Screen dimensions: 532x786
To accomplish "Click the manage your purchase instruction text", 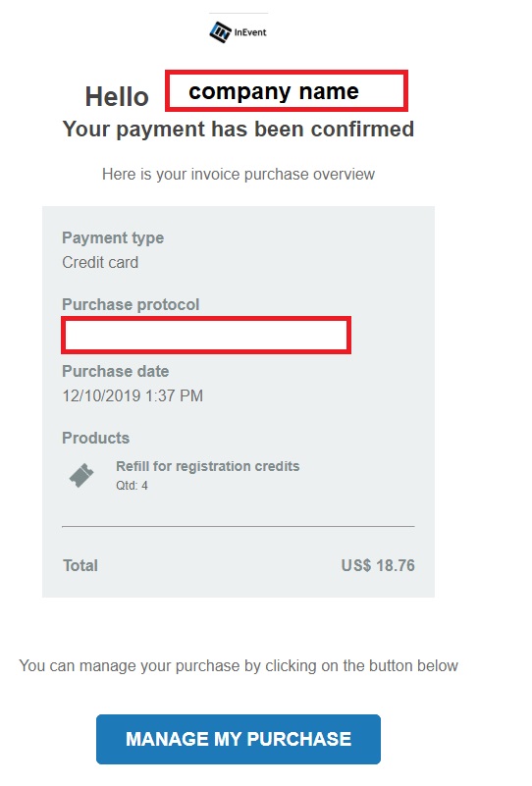I will pos(239,665).
